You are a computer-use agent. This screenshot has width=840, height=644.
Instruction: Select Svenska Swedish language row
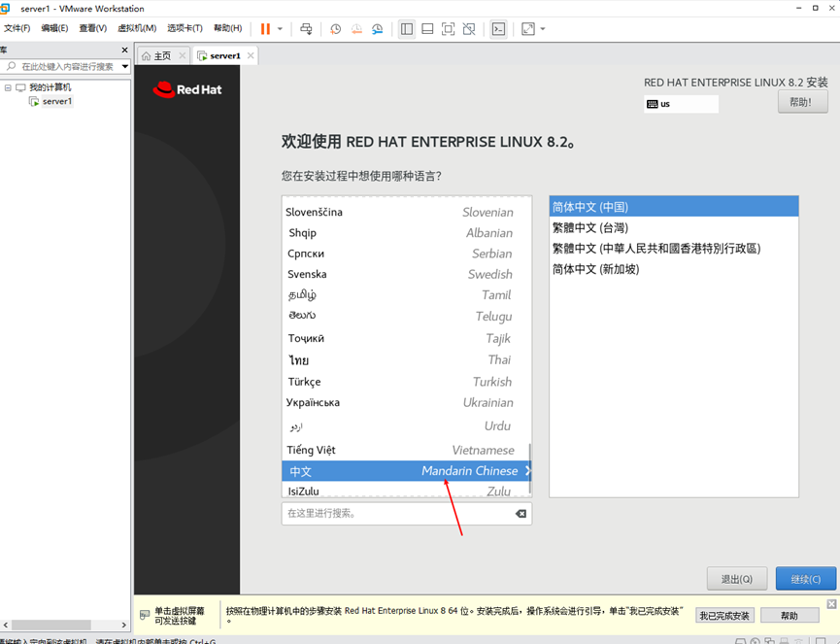[406, 274]
